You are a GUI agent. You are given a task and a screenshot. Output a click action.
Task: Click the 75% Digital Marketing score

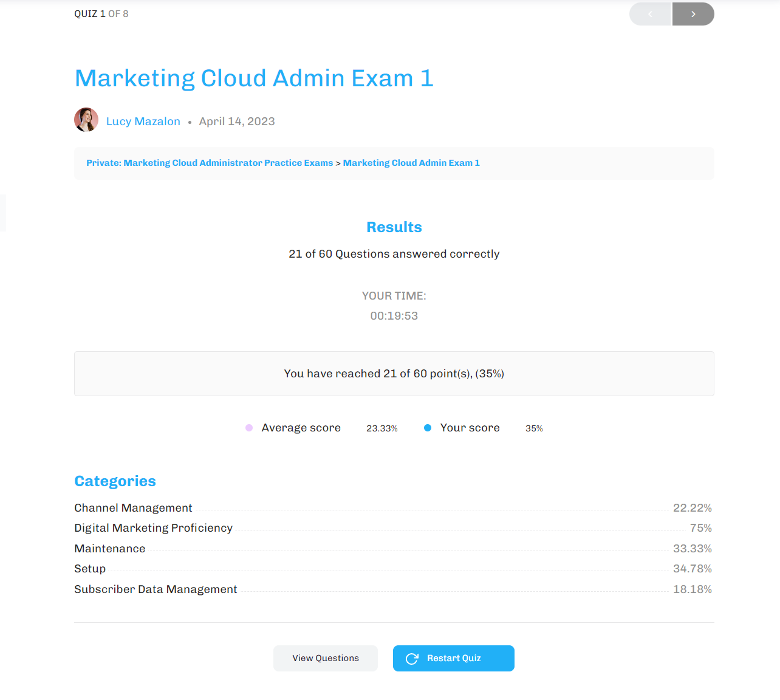[x=701, y=528]
